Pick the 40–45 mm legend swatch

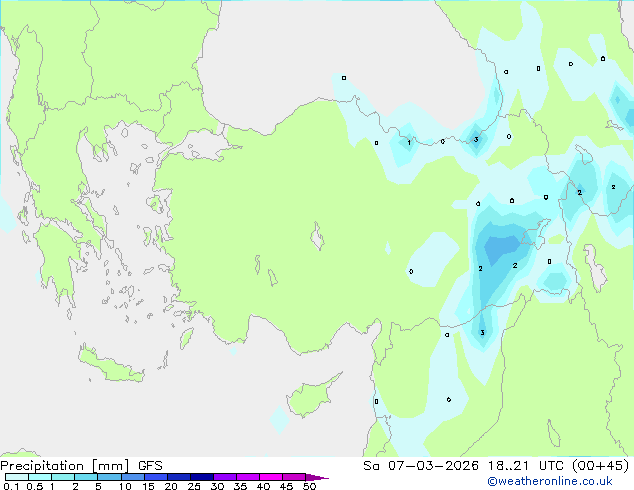point(271,477)
